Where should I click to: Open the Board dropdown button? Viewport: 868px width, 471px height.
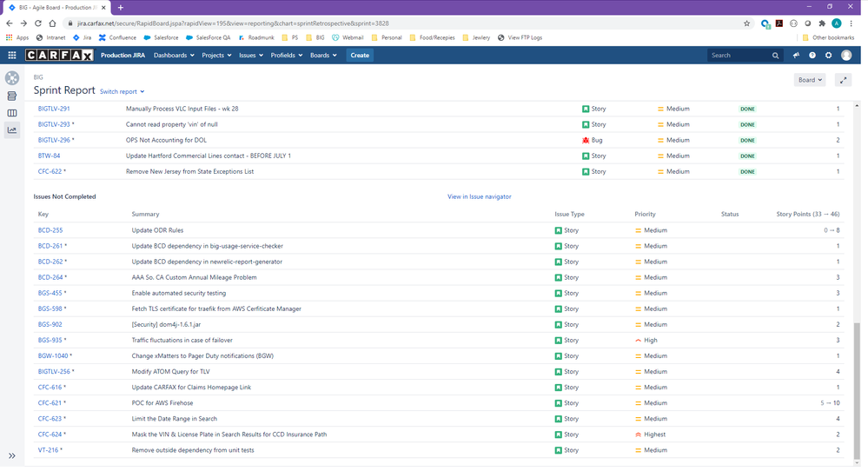pyautogui.click(x=809, y=80)
